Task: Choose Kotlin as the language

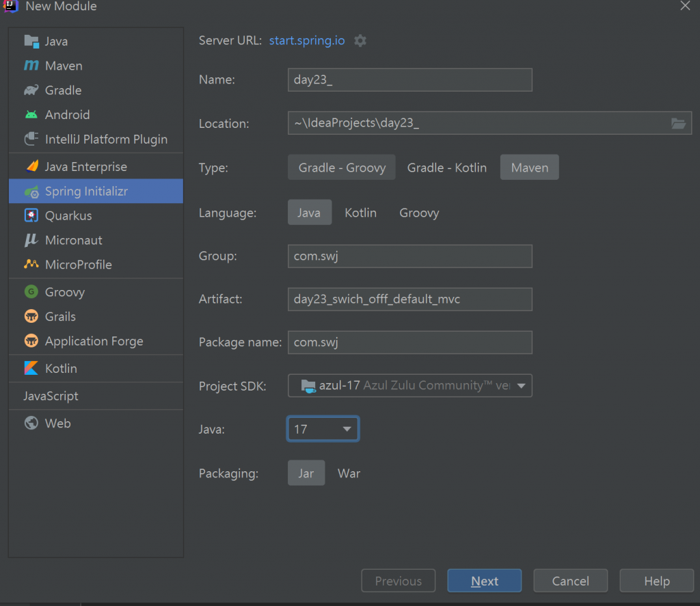Action: [x=360, y=213]
